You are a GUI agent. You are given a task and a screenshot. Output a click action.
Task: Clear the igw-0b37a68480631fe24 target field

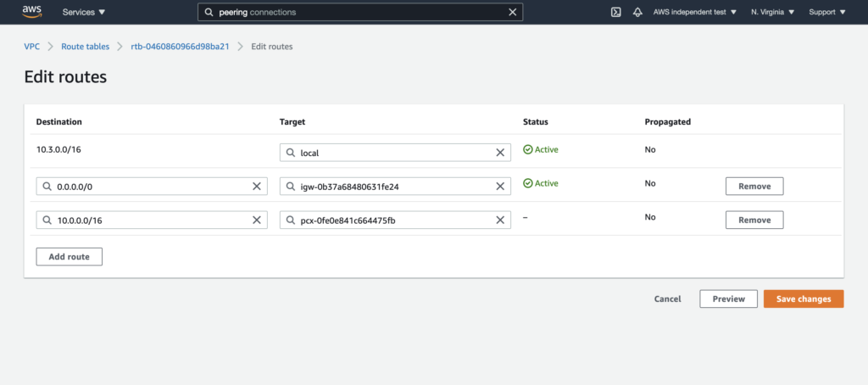pyautogui.click(x=500, y=187)
